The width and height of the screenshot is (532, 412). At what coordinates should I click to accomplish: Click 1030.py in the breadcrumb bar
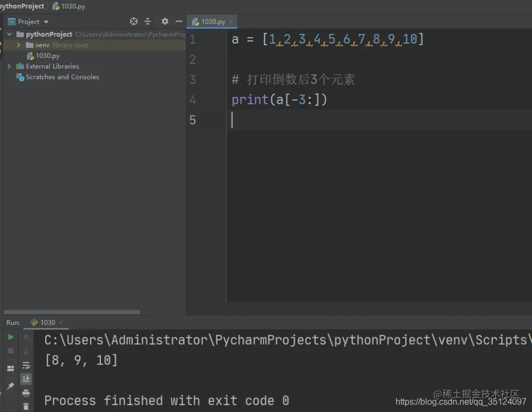coord(69,6)
